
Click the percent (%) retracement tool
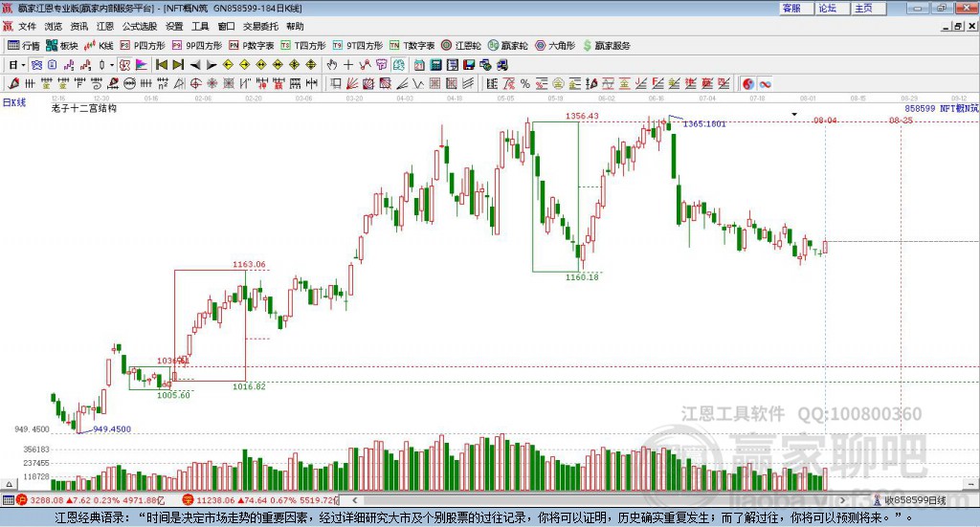click(525, 83)
